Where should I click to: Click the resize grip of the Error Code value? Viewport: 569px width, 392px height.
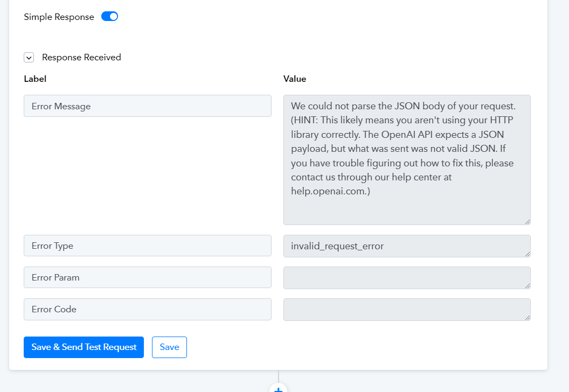(x=528, y=317)
